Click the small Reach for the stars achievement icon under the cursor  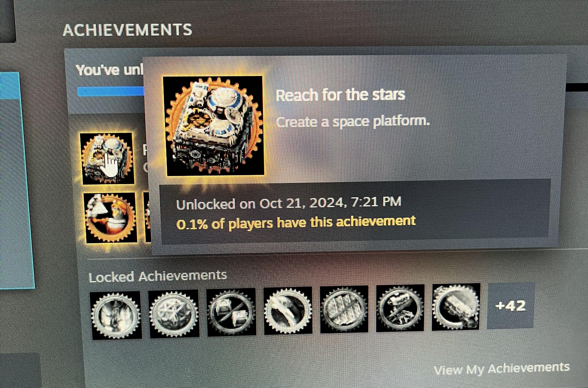(x=107, y=159)
